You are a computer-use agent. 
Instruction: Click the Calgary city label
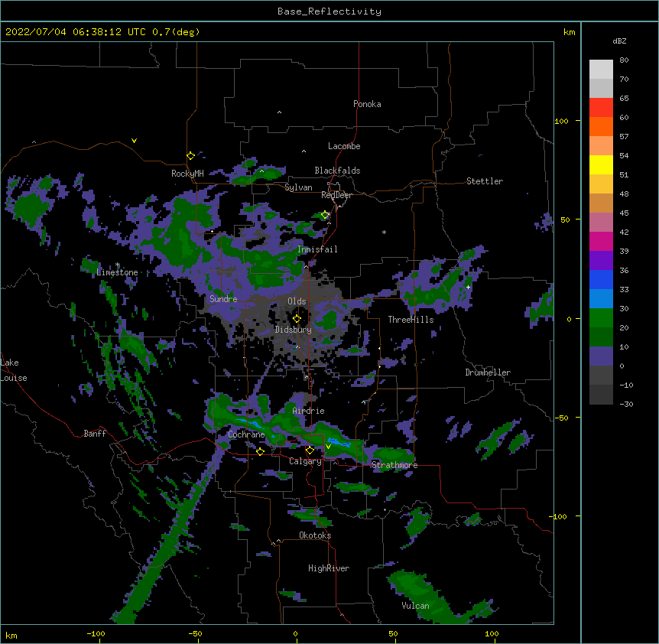click(306, 461)
